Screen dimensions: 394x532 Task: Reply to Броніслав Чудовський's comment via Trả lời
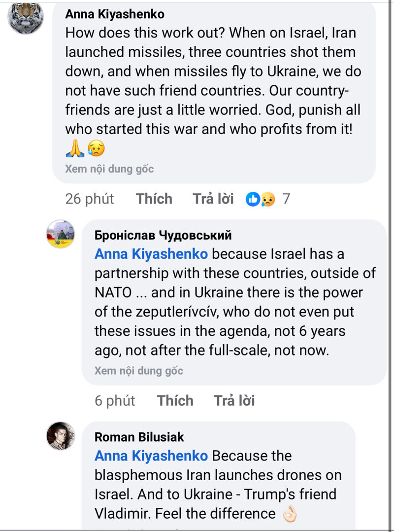tap(234, 401)
